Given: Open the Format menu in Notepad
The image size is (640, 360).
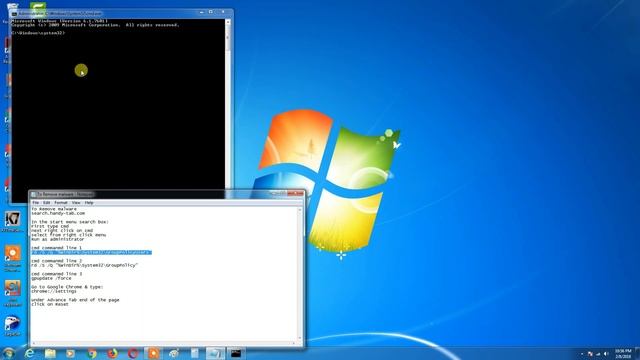Looking at the screenshot, I should pyautogui.click(x=61, y=203).
